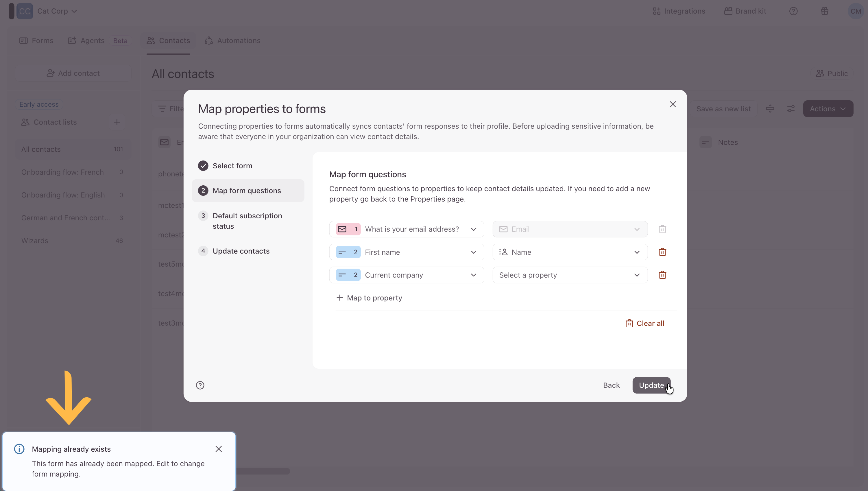
Task: Add a new contact list with plus
Action: [117, 122]
